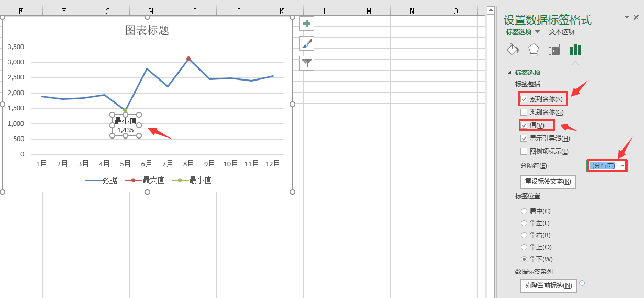This screenshot has height=298, width=644.
Task: Collapse the 标签选项 section triangle
Action: click(509, 73)
